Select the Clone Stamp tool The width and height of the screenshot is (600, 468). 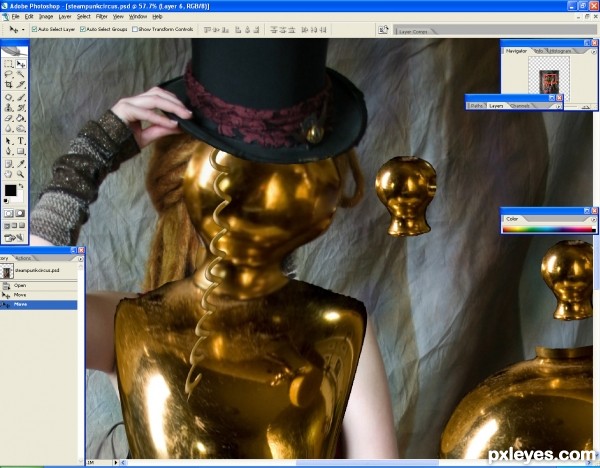coord(9,108)
